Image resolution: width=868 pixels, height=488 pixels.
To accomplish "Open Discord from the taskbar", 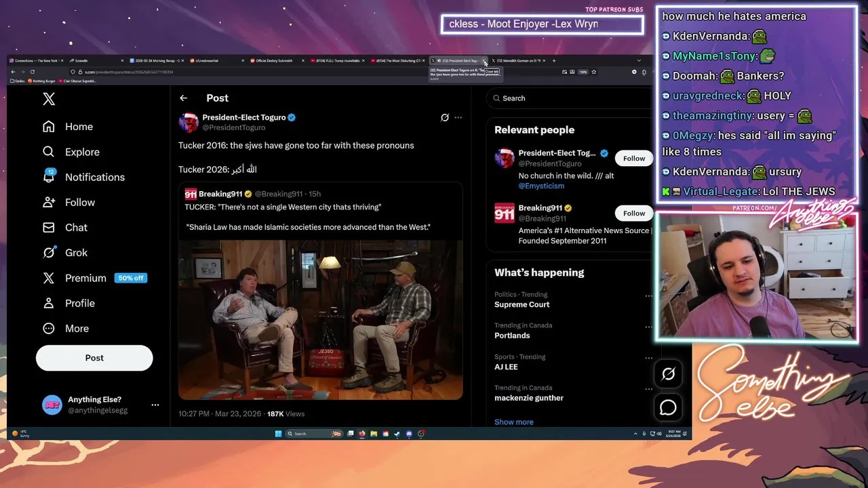I will pos(409,434).
